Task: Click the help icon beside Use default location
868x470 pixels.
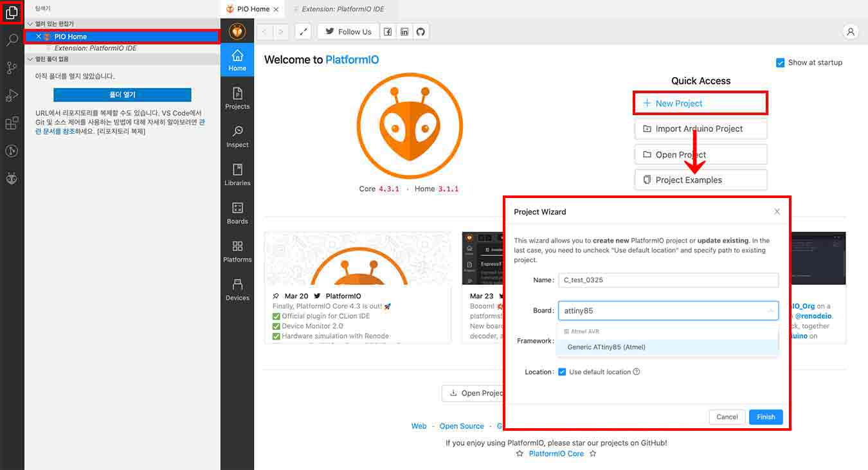Action: click(637, 372)
